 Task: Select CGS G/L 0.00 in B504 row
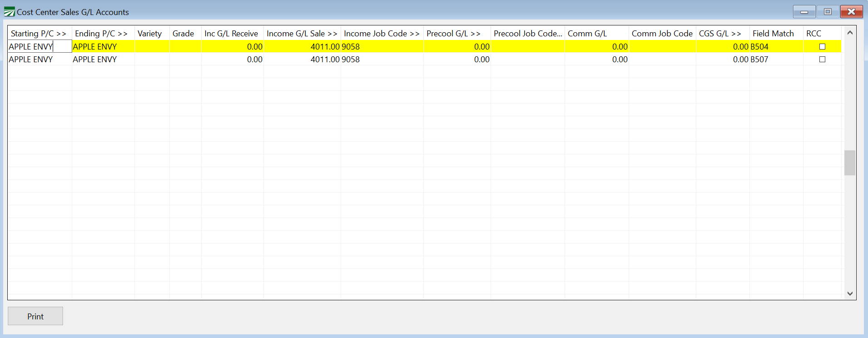(x=723, y=46)
